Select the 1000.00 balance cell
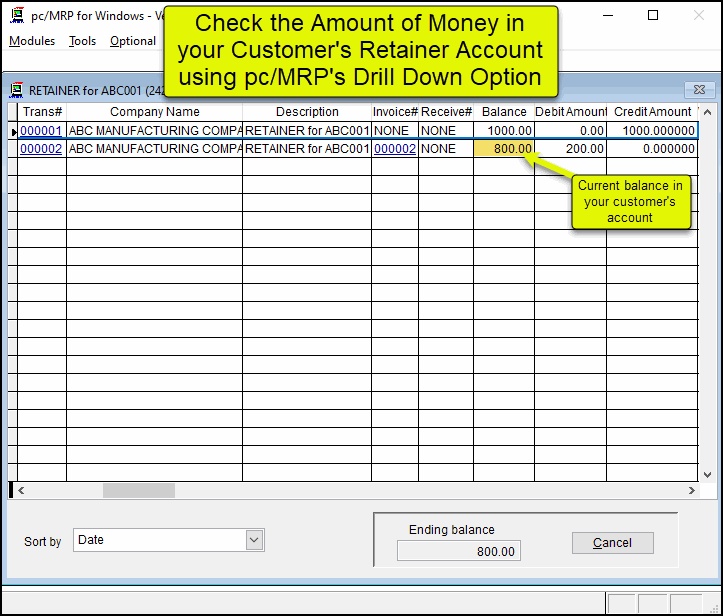723x616 pixels. (504, 130)
